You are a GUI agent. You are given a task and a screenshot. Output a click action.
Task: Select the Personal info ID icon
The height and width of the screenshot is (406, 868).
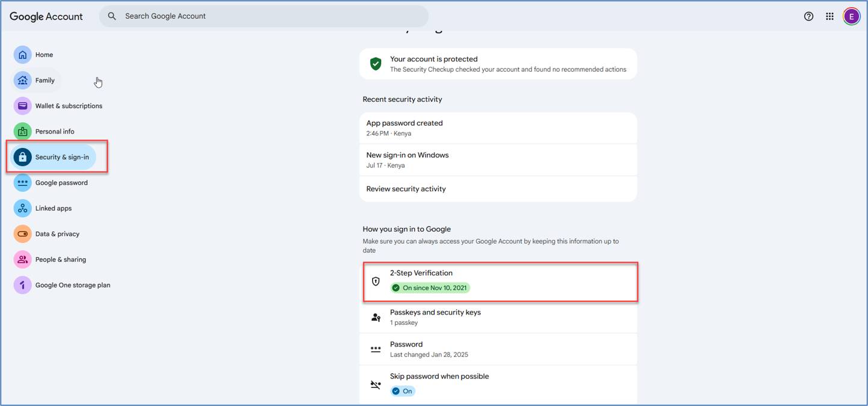coord(22,131)
